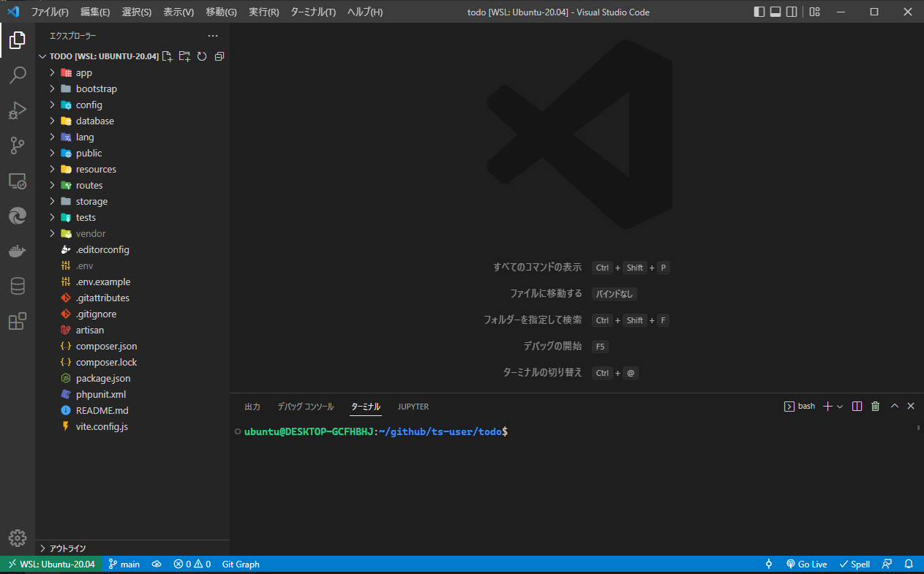This screenshot has height=574, width=924.
Task: Refresh the explorer tree
Action: [202, 56]
